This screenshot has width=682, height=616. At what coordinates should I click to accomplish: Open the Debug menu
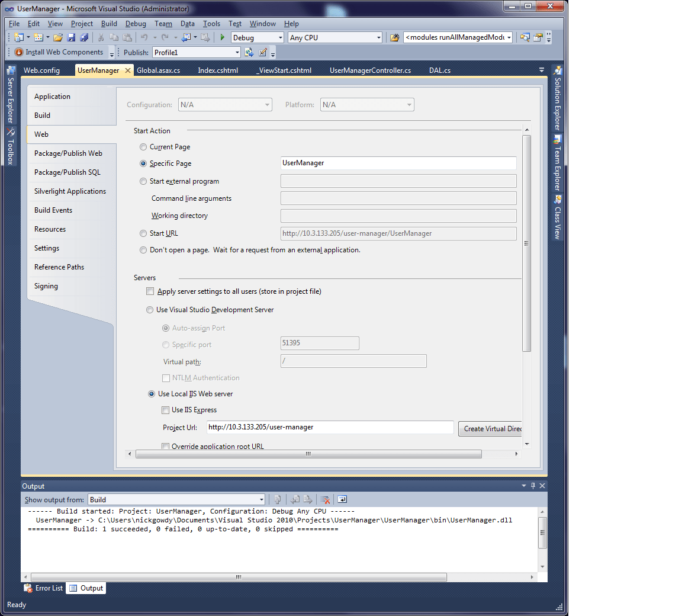(136, 24)
